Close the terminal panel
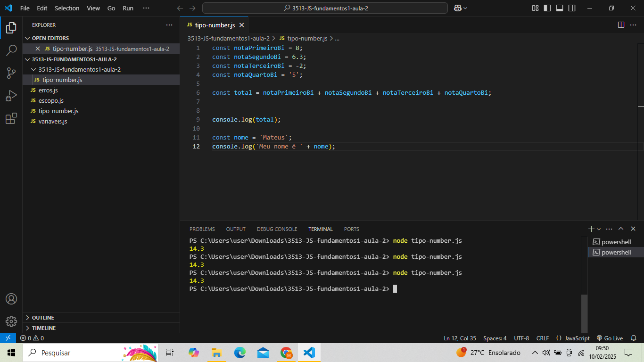Image resolution: width=644 pixels, height=362 pixels. click(633, 229)
